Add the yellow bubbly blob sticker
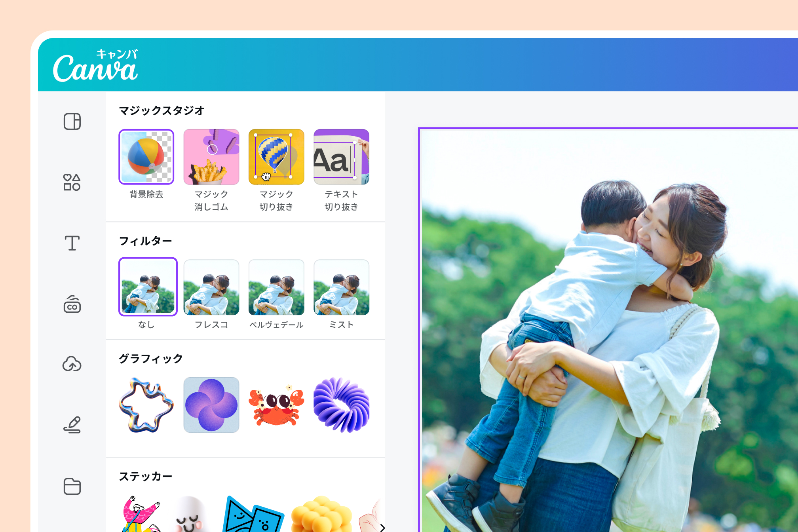The height and width of the screenshot is (532, 798). 321,513
